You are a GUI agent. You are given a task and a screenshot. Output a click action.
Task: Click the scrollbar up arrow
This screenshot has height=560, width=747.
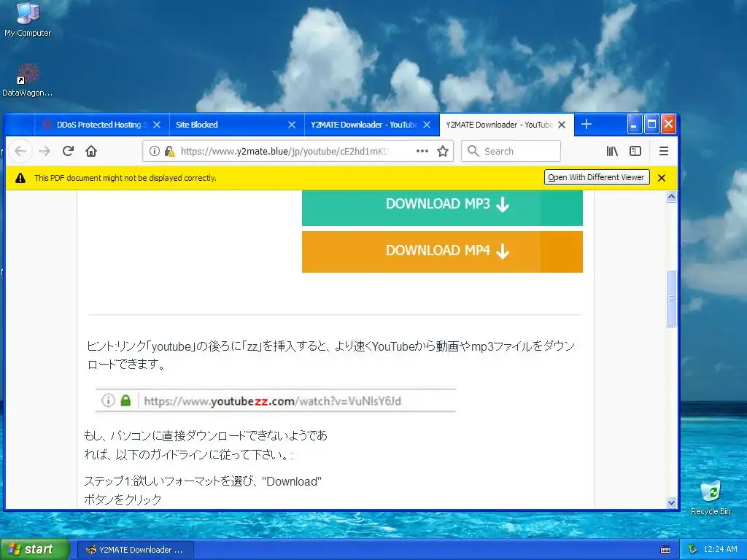(x=671, y=197)
